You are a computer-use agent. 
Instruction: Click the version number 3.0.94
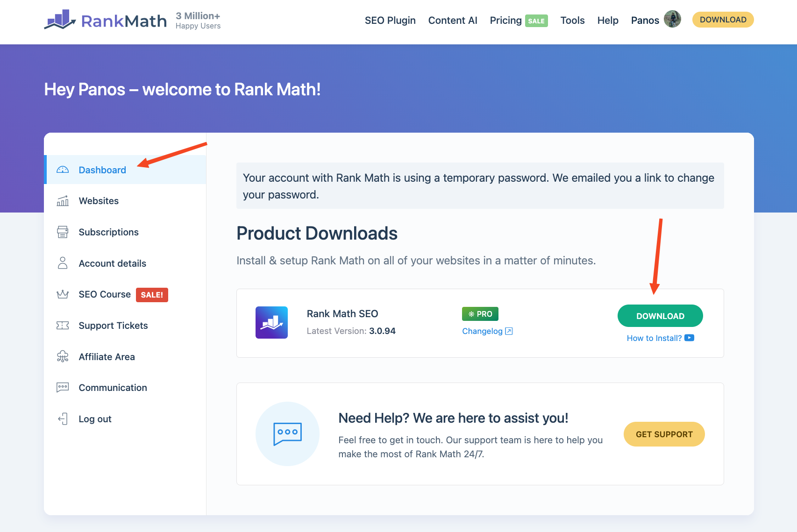coord(382,331)
